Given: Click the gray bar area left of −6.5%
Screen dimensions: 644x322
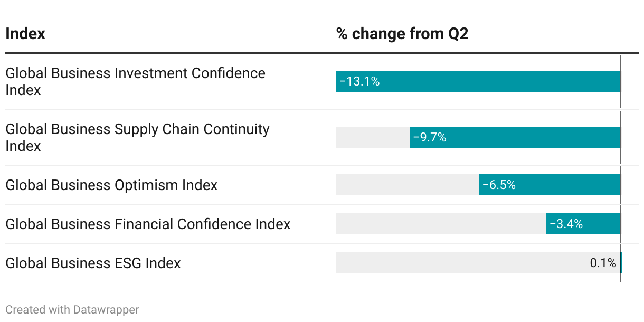Looking at the screenshot, I should 407,185.
